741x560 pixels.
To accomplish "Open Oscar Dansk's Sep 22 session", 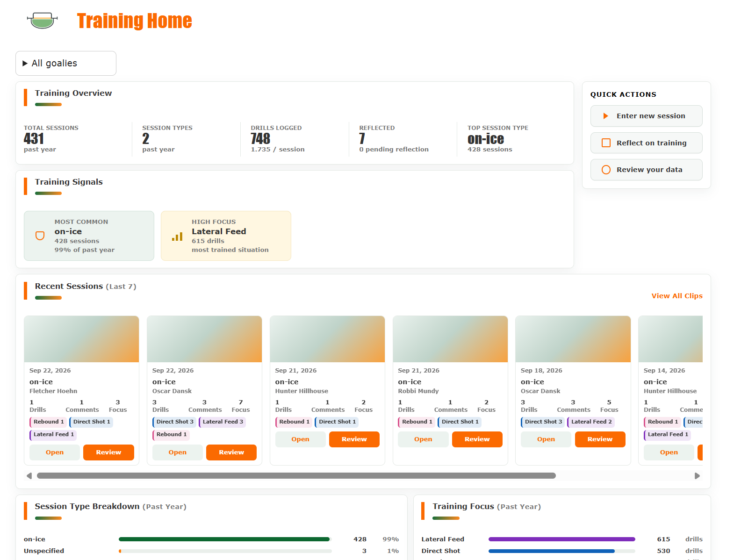I will (178, 452).
